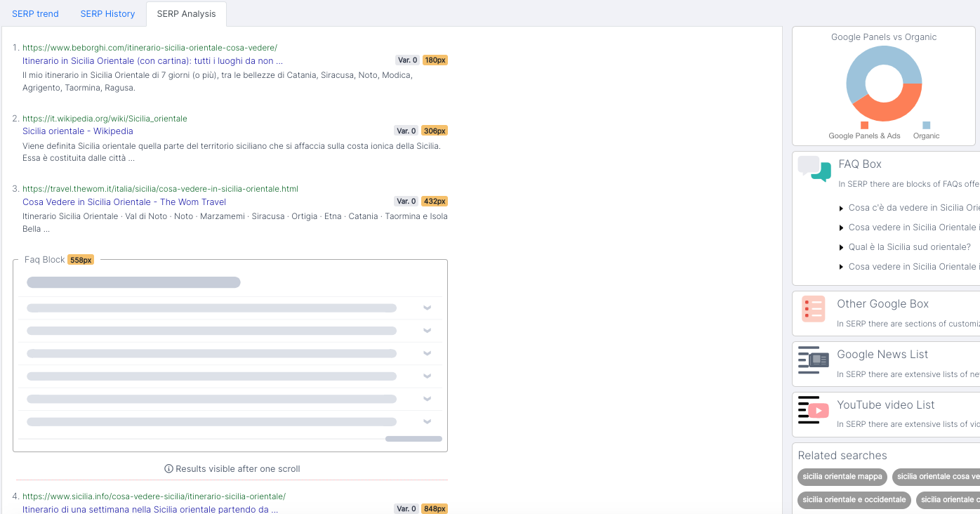The height and width of the screenshot is (514, 980).
Task: Expand the sixth Faq Block question chevron
Action: click(x=427, y=422)
